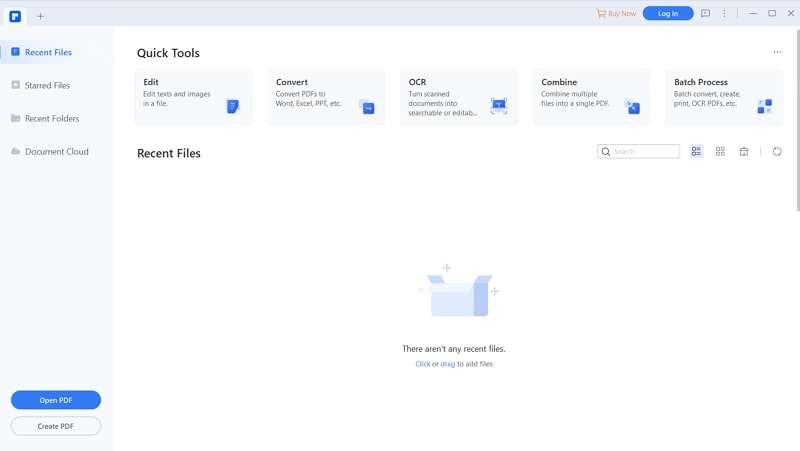The height and width of the screenshot is (451, 800).
Task: Click the clear recent files trash icon
Action: click(744, 152)
